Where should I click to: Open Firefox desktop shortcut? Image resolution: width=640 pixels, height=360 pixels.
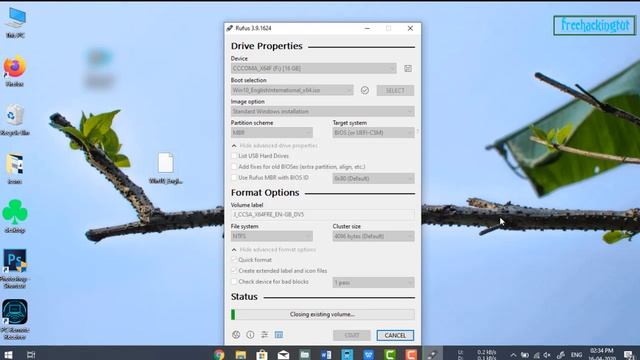click(x=15, y=71)
